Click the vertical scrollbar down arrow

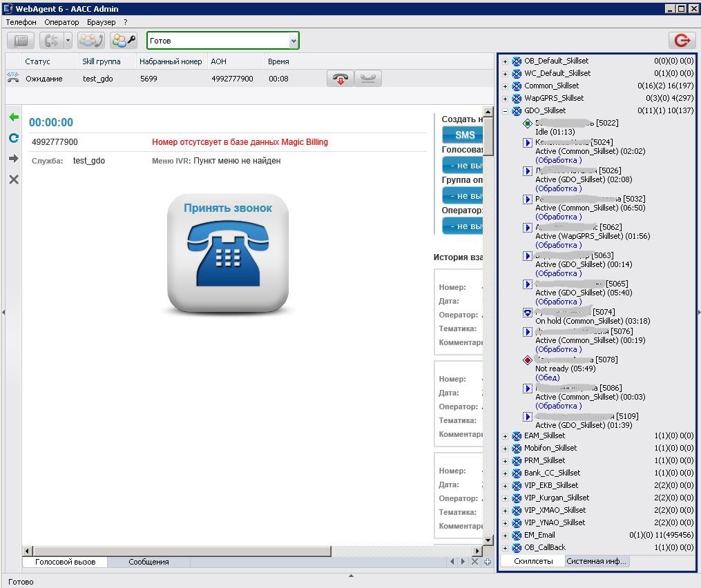pyautogui.click(x=488, y=540)
